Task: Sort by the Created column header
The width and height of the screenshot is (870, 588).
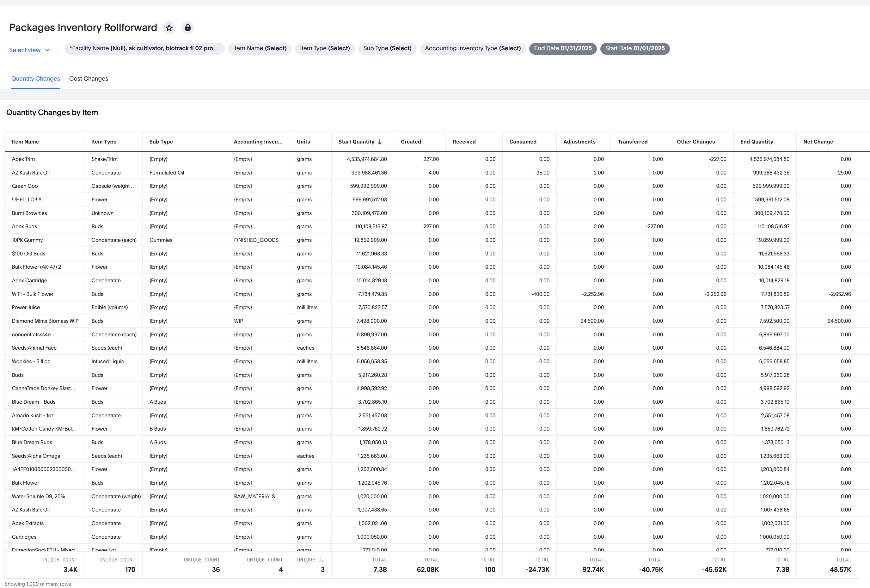Action: coord(420,142)
